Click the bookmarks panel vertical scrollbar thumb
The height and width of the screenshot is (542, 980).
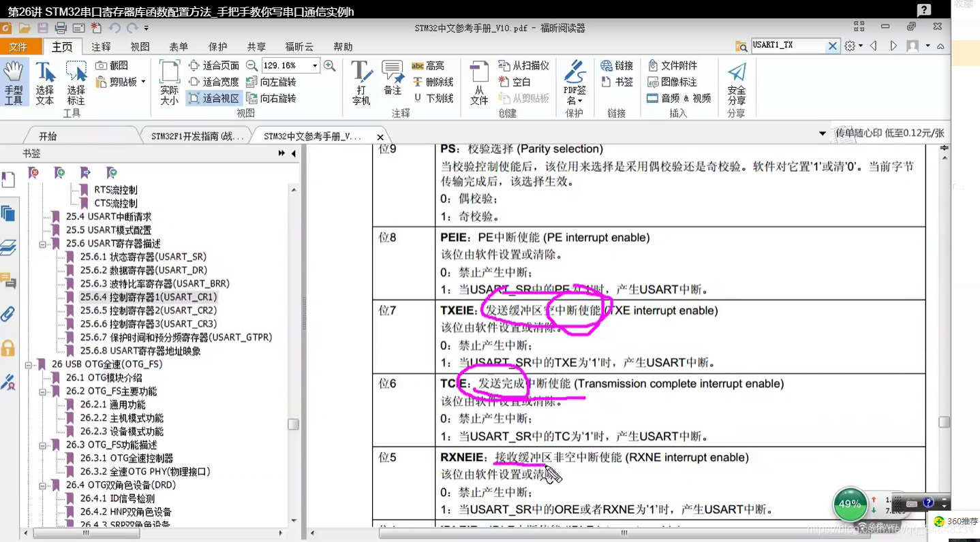click(x=293, y=424)
